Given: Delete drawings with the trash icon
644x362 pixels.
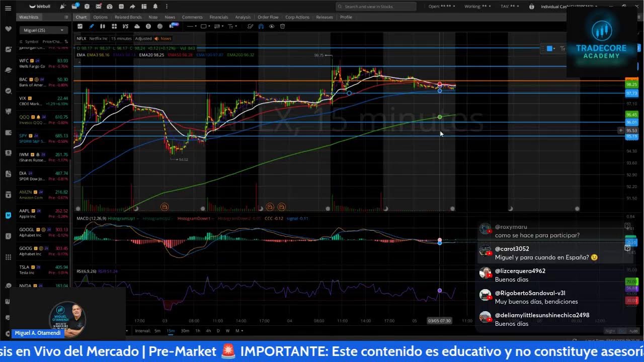Looking at the screenshot, I should (282, 26).
